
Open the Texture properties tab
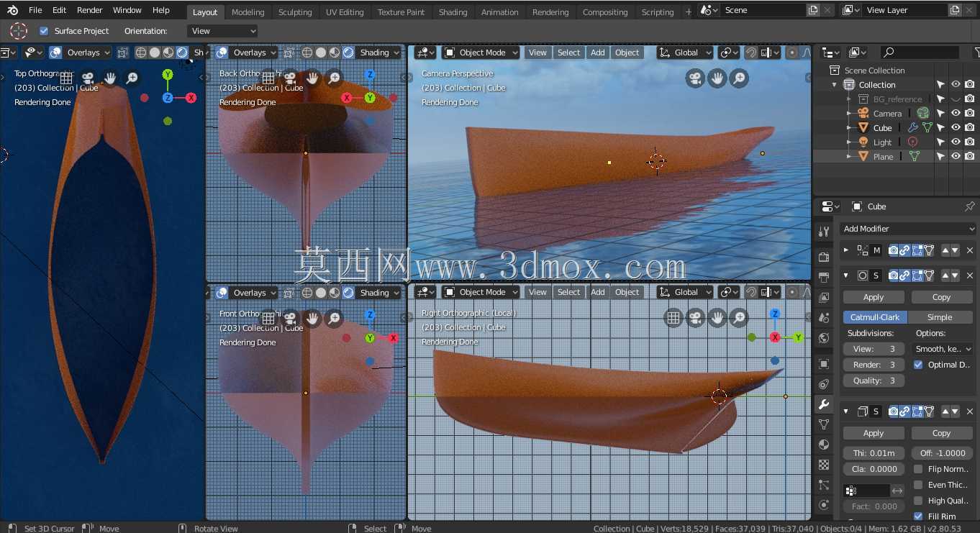click(x=825, y=465)
